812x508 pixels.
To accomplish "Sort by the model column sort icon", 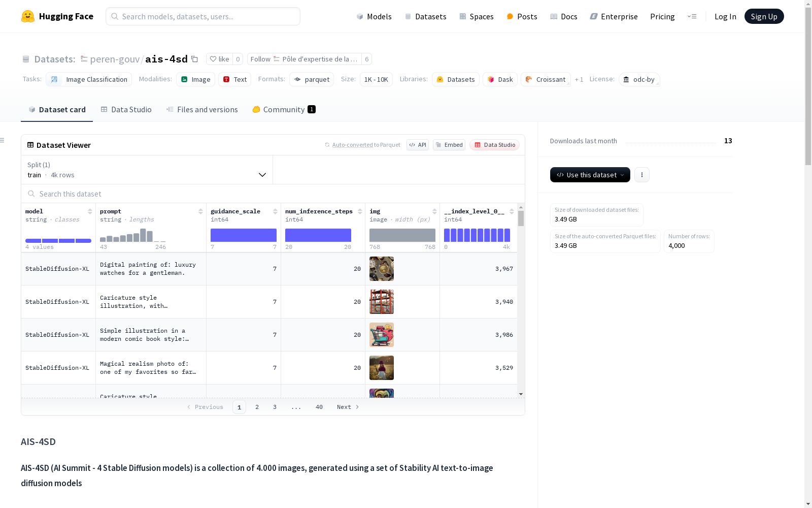I will pyautogui.click(x=90, y=211).
